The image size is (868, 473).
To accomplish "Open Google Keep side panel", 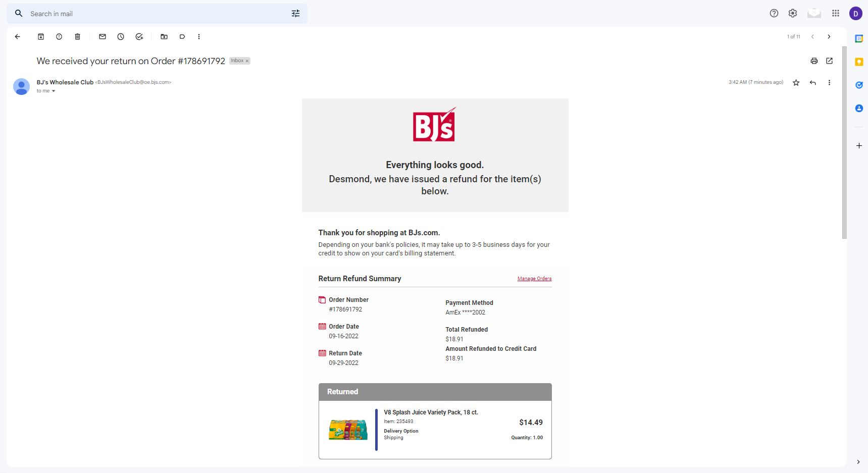I will coord(859,62).
